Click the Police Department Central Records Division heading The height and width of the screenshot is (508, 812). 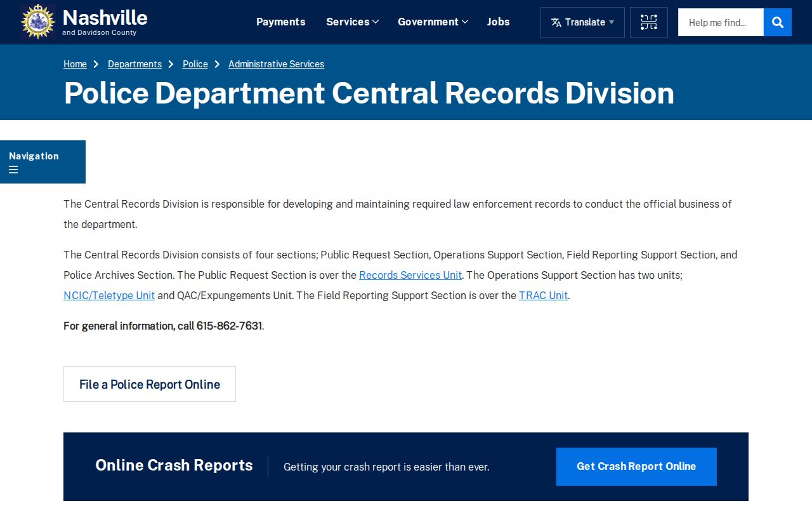(369, 93)
